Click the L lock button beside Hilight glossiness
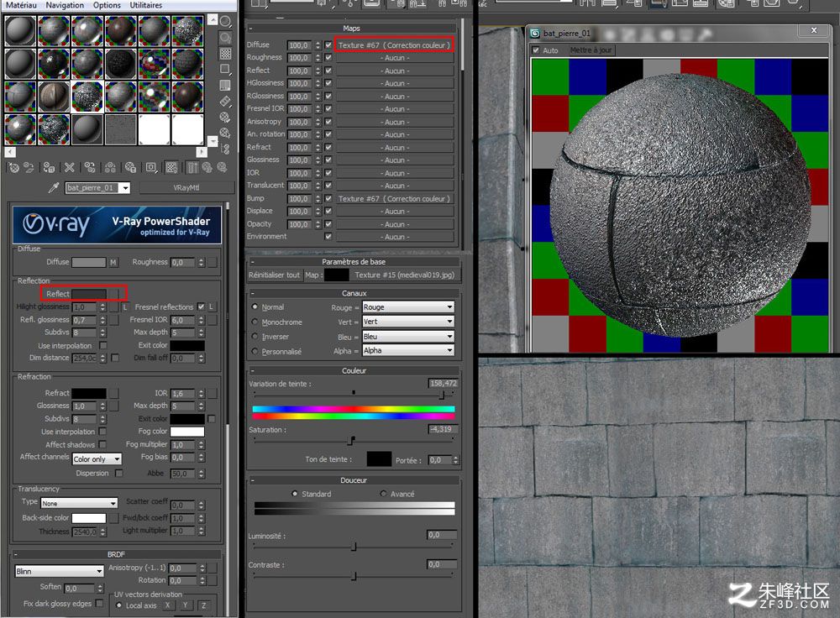The width and height of the screenshot is (840, 618). (x=125, y=306)
